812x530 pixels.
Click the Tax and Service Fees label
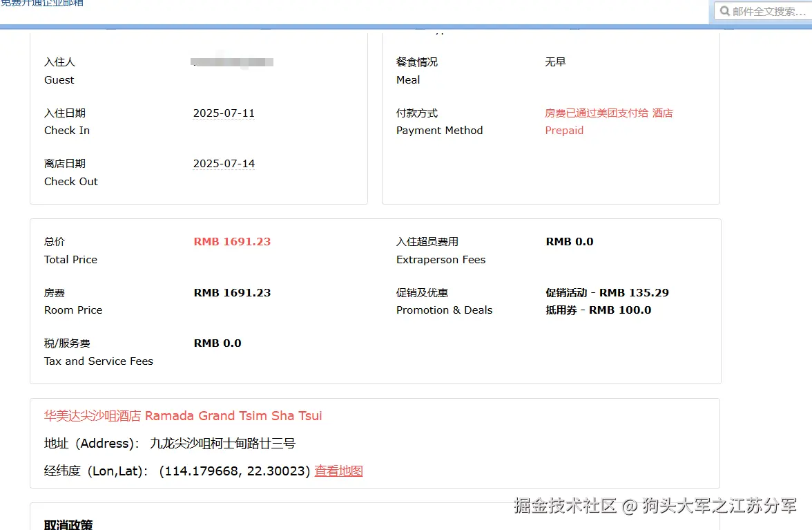(99, 361)
